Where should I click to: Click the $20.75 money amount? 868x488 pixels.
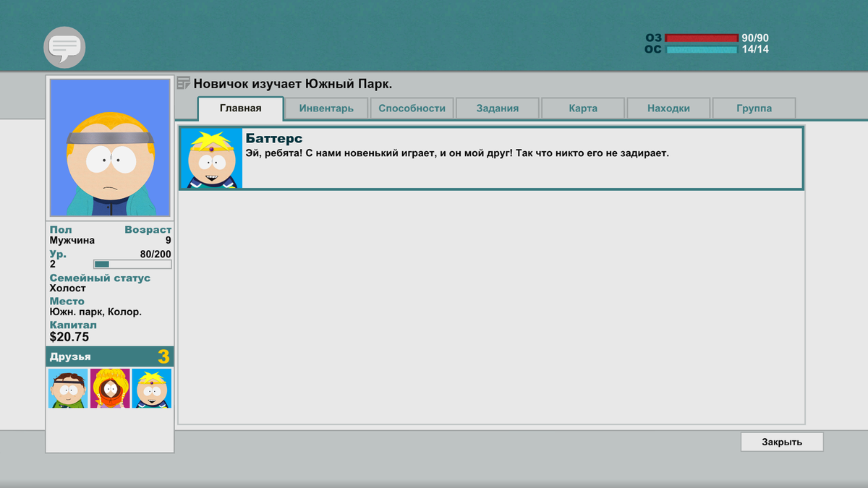[69, 337]
